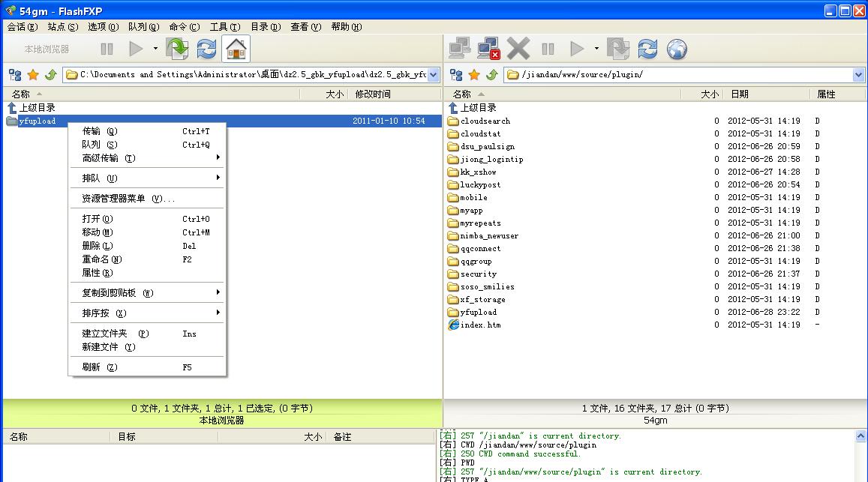Image resolution: width=868 pixels, height=482 pixels.
Task: Open the 目录 menu
Action: click(265, 26)
